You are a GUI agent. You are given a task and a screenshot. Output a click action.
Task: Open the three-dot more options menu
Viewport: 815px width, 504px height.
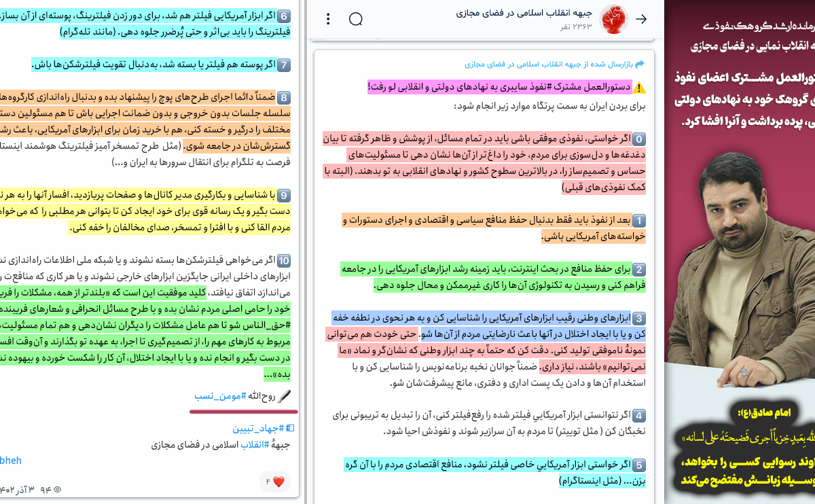[329, 19]
